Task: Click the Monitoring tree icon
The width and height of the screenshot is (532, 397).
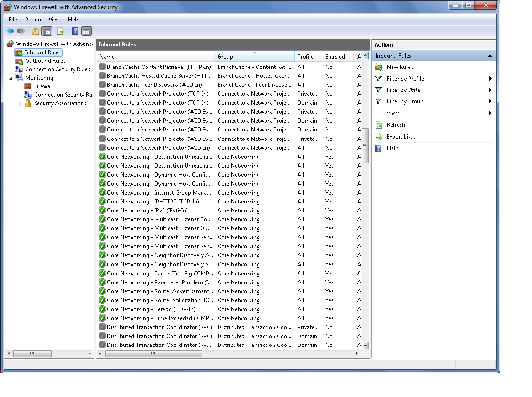Action: coord(19,78)
